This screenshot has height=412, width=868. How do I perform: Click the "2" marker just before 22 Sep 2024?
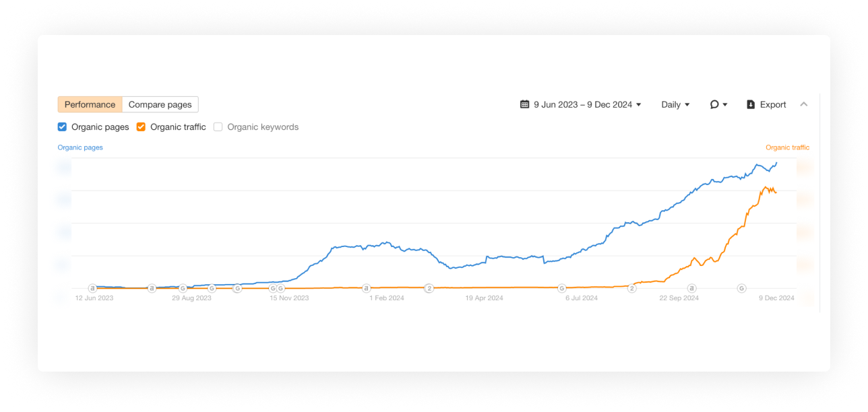632,288
